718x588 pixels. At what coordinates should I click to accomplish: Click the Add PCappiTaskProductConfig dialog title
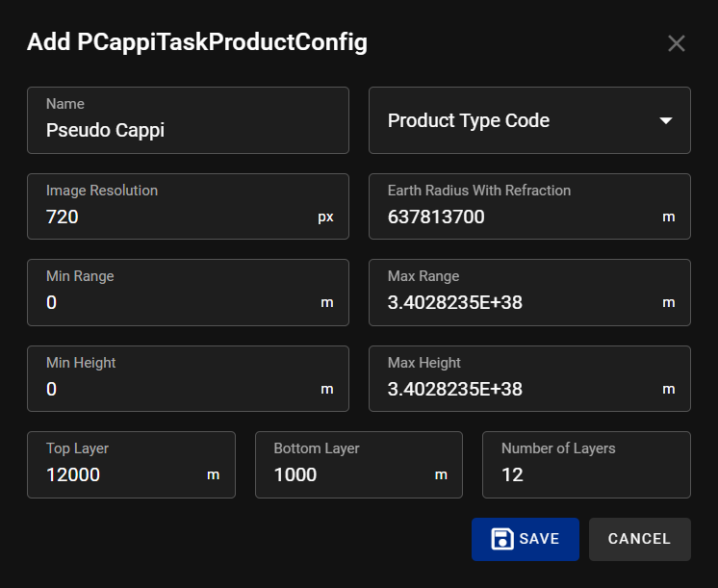click(x=197, y=42)
